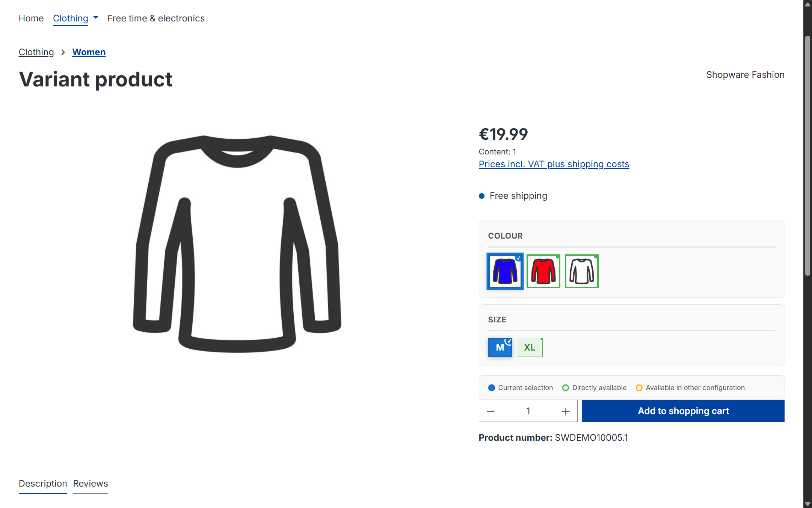Click the Free shipping indicator dot
This screenshot has height=508, width=812.
click(482, 196)
